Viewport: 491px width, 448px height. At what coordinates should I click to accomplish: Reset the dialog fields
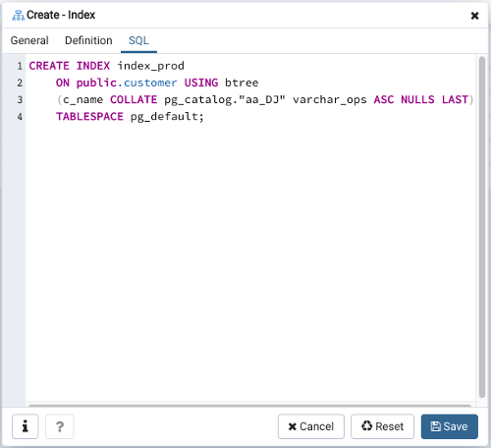point(382,426)
